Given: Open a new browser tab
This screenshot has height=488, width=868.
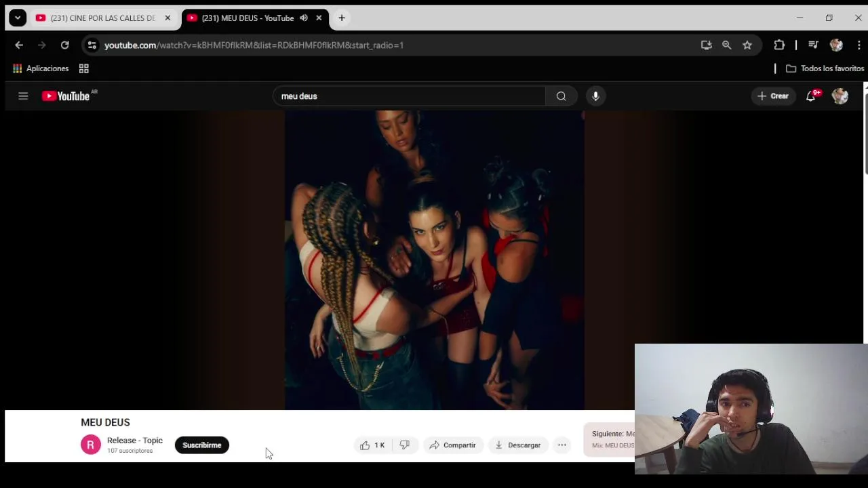Looking at the screenshot, I should coord(342,18).
